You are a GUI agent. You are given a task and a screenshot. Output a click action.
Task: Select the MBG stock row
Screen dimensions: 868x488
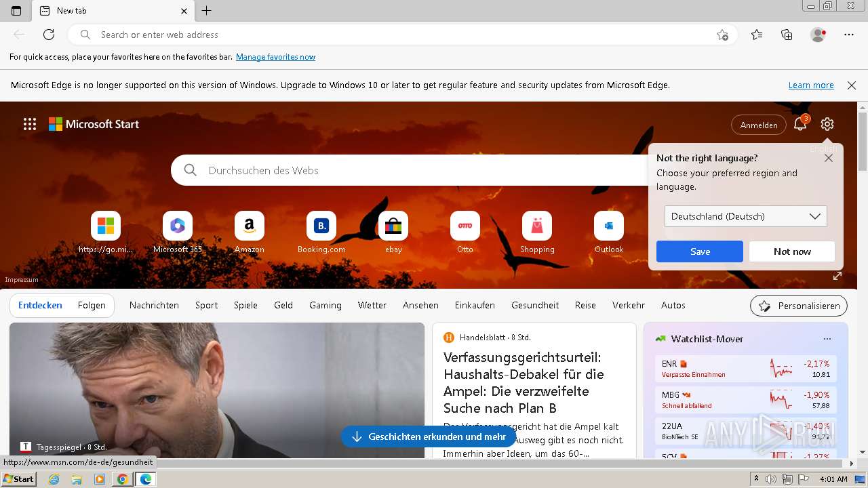pos(746,400)
